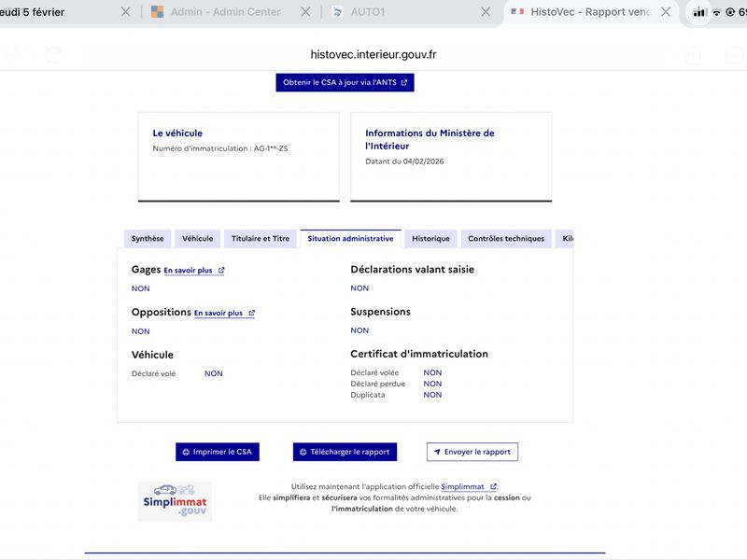The height and width of the screenshot is (560, 747).
Task: Click the histovec.interieur.gouv.fr address bar
Action: point(373,55)
